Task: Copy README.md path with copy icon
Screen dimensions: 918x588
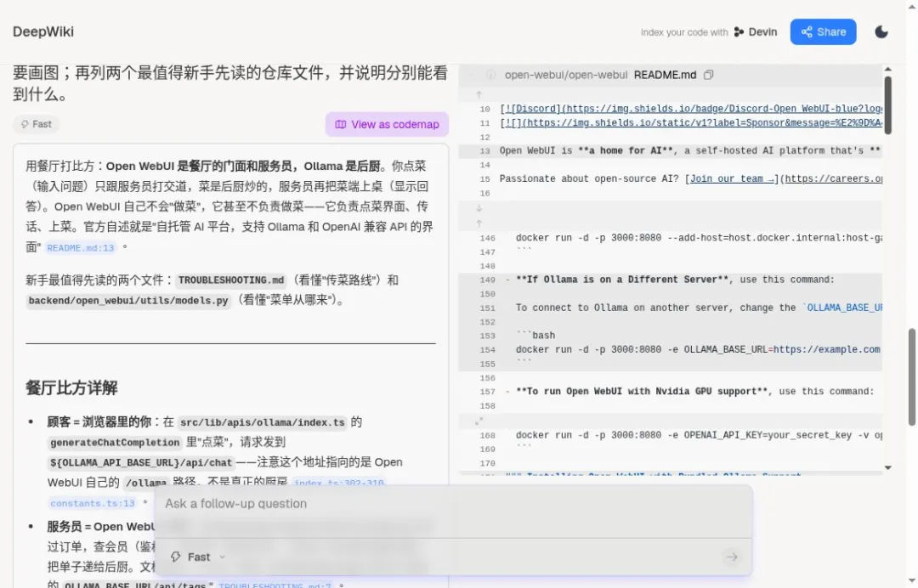Action: 708,75
